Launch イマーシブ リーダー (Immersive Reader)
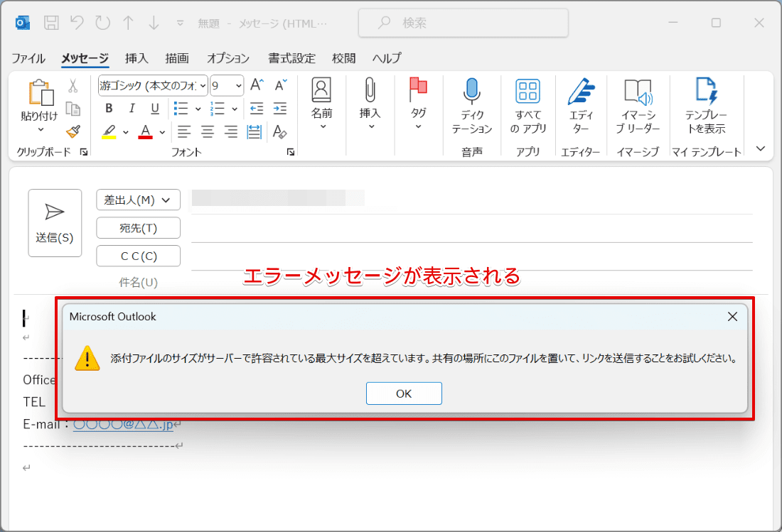The height and width of the screenshot is (532, 782). [x=638, y=107]
